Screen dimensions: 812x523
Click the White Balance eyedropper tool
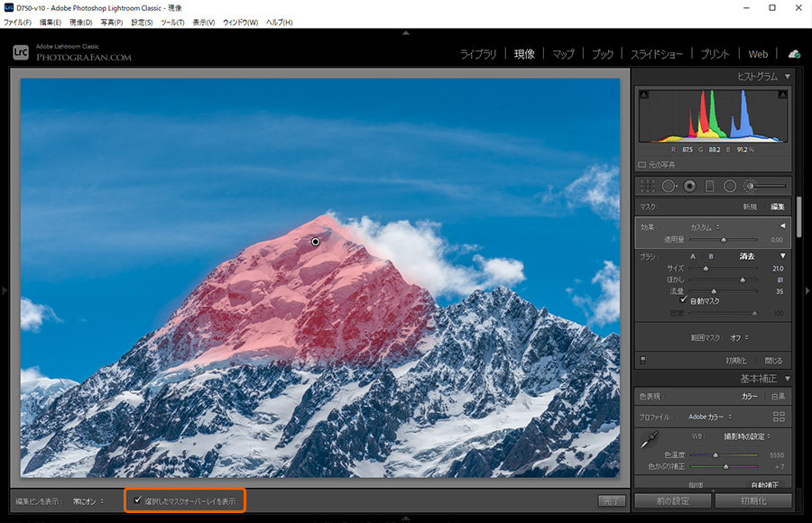(649, 440)
